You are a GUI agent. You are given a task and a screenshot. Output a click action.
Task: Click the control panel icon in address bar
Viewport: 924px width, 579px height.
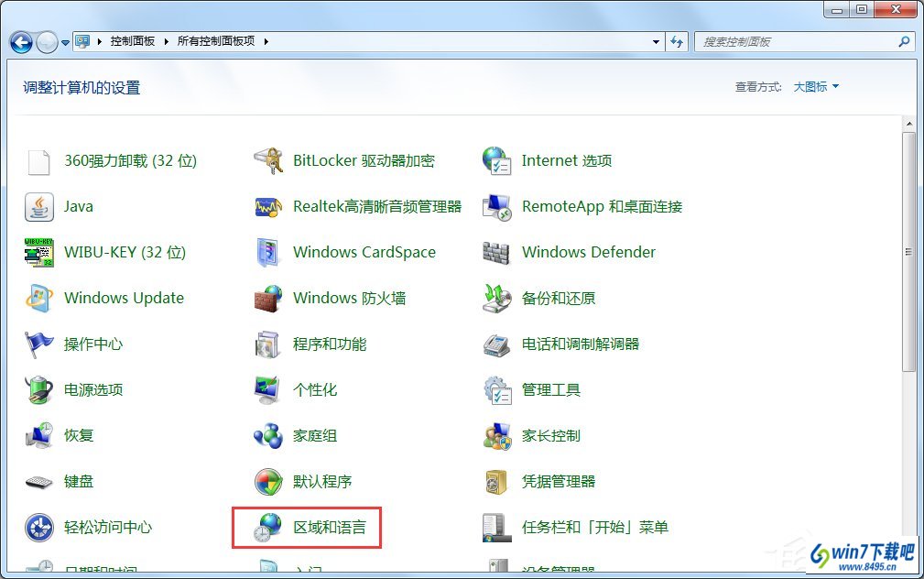coord(82,41)
